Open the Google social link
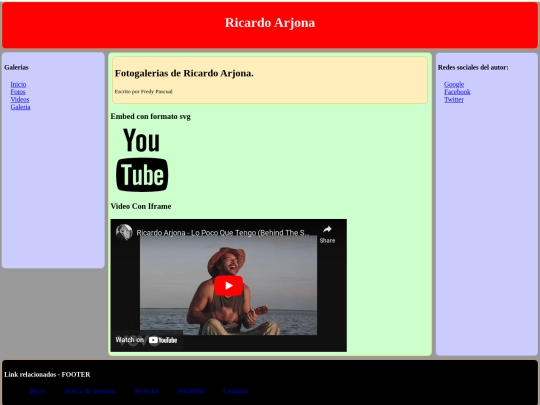The width and height of the screenshot is (540, 405). click(x=454, y=84)
